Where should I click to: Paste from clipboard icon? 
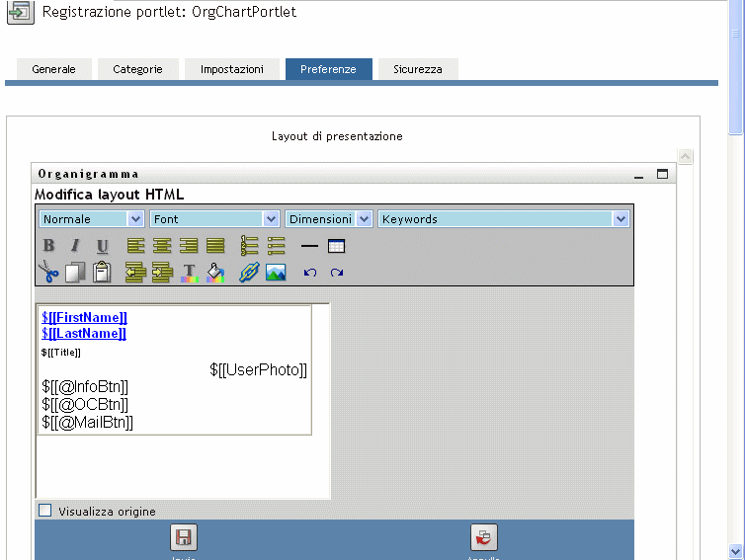coord(102,273)
